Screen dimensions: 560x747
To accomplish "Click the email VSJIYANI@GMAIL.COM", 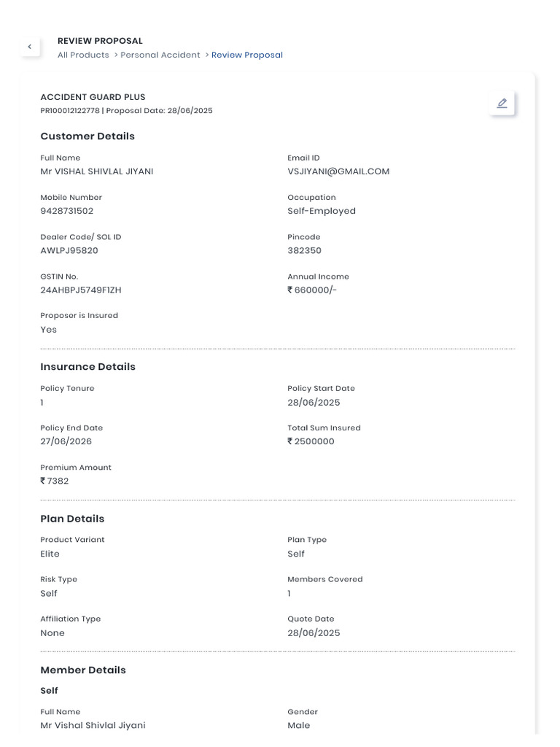I will coord(338,171).
